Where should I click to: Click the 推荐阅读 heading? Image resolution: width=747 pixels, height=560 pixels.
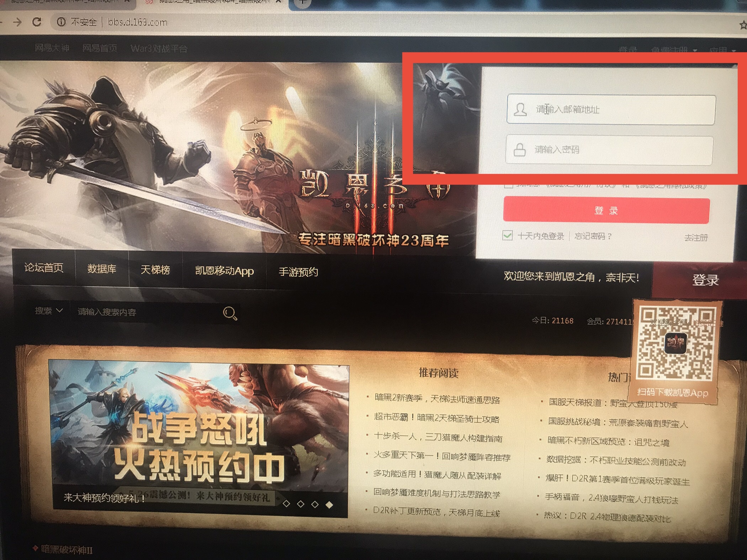click(438, 373)
